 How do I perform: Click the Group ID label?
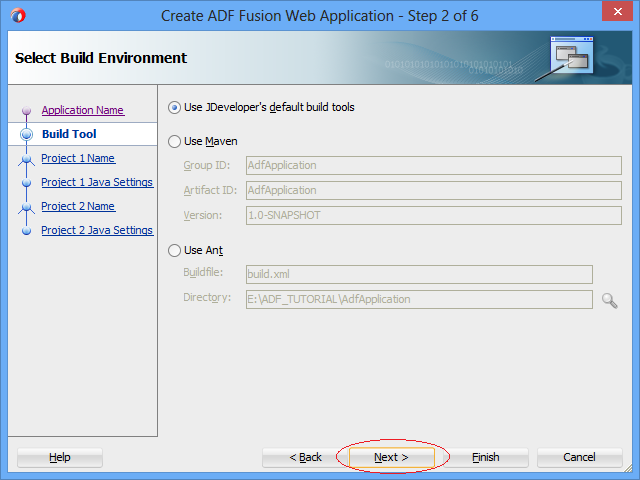coord(207,166)
